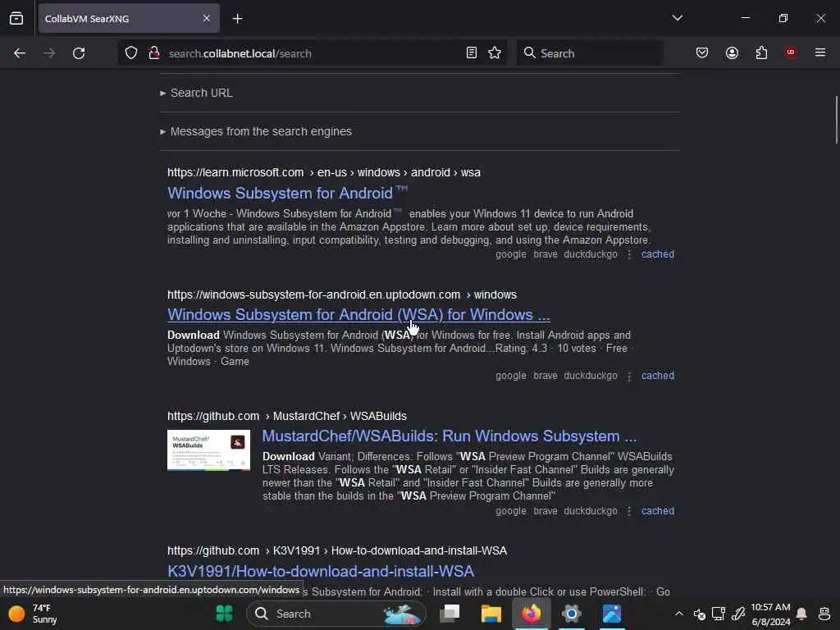This screenshot has height=630, width=840.
Task: Expand Messages from the search engines
Action: (256, 131)
